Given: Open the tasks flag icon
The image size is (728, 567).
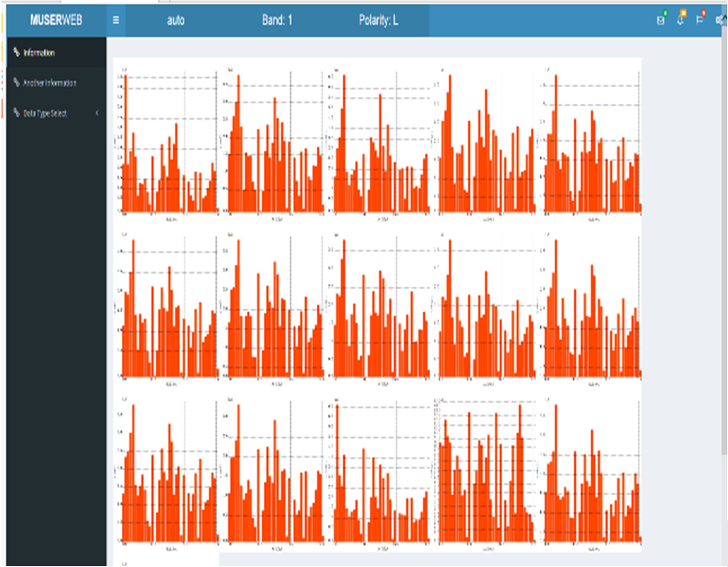Looking at the screenshot, I should [x=699, y=20].
